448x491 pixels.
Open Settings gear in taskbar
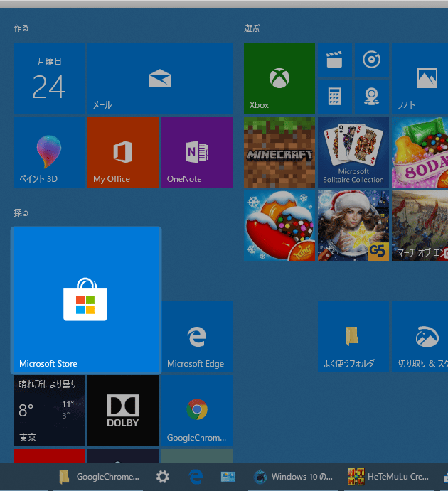[163, 477]
